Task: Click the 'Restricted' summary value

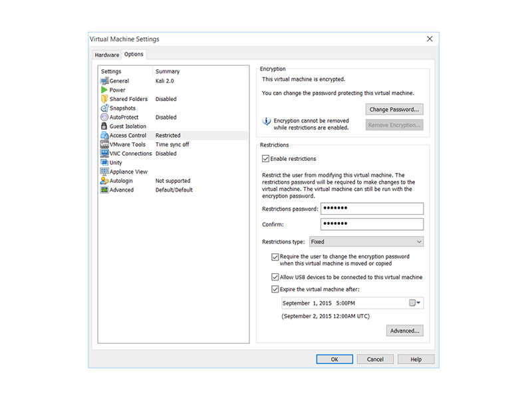Action: (168, 136)
